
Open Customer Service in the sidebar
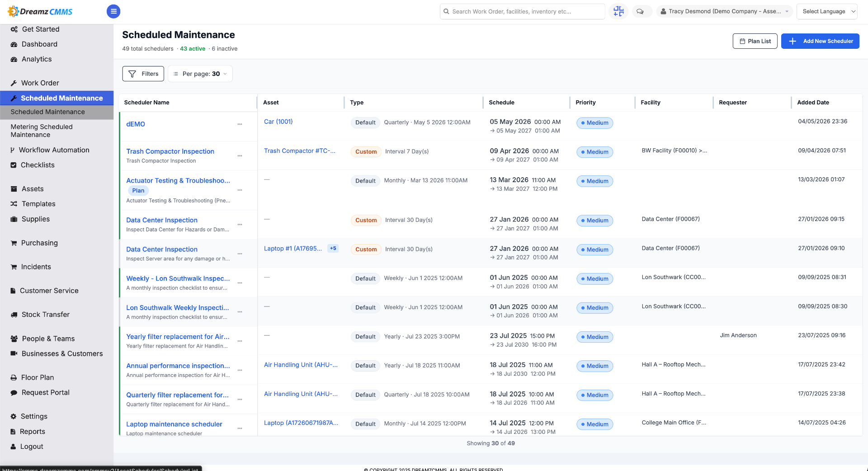click(x=49, y=291)
